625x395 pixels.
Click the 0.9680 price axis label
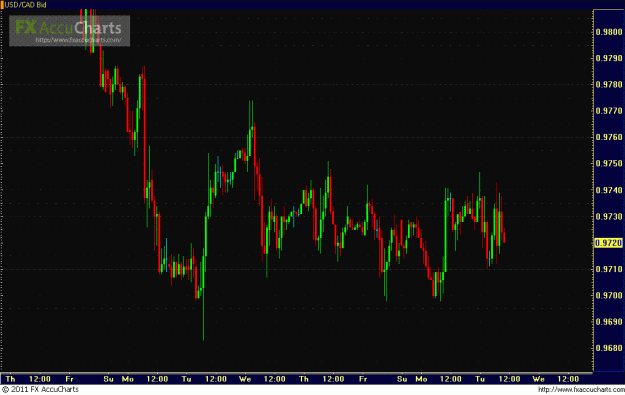point(609,348)
